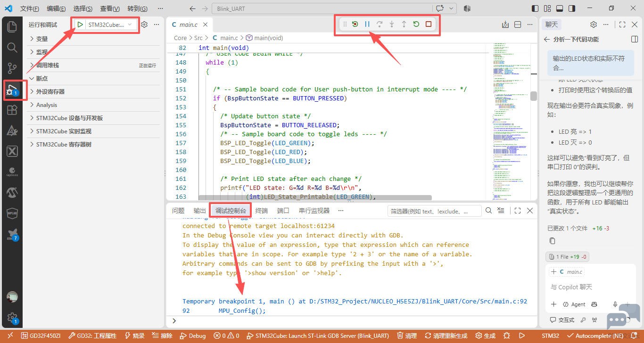This screenshot has width=644, height=343.
Task: Switch to the 串行监视器 panel tab
Action: [x=314, y=211]
